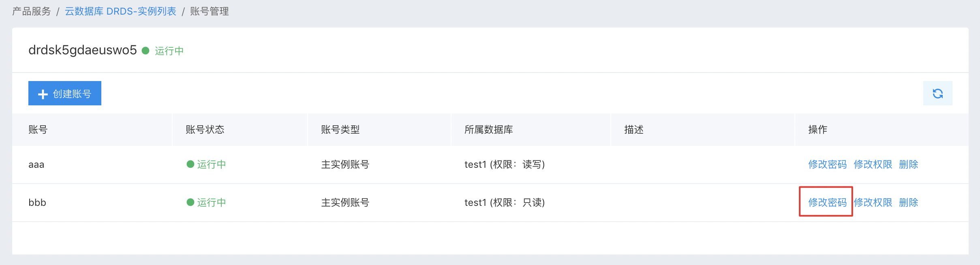Click instance name drdsk5gdaeuswo5 title
980x265 pixels.
(83, 50)
